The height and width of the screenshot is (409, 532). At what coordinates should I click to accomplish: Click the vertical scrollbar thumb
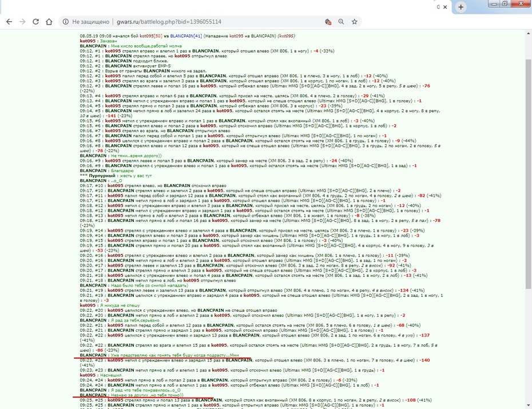(x=528, y=174)
